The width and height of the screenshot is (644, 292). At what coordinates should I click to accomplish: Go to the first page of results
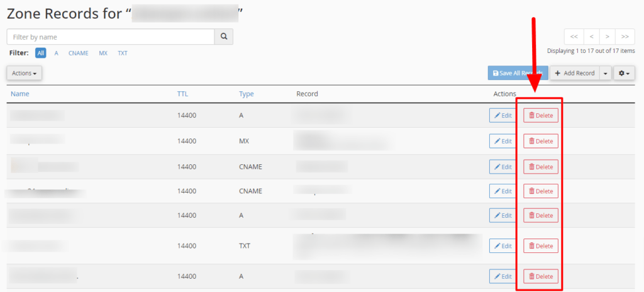(574, 37)
